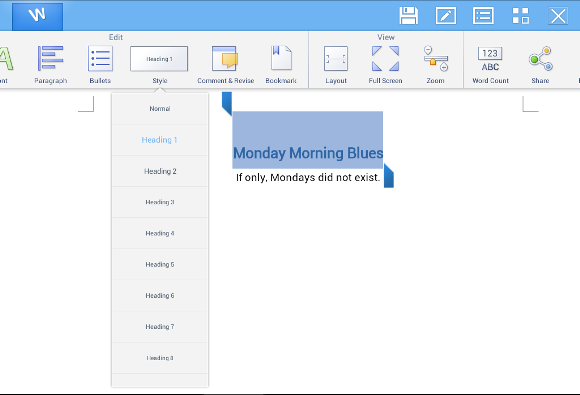580x395 pixels.
Task: Apply the Heading 3 style
Action: (x=160, y=202)
